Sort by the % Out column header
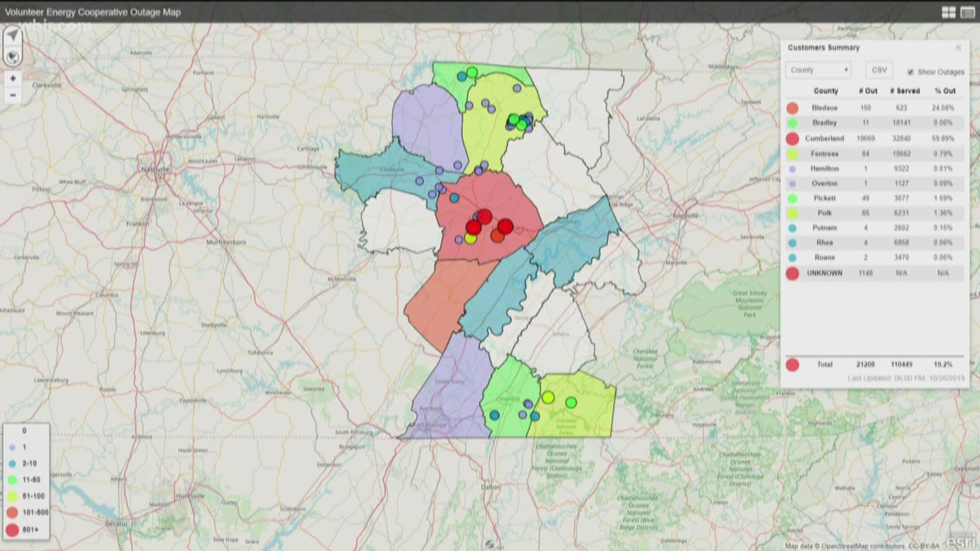The image size is (980, 551). pyautogui.click(x=945, y=91)
